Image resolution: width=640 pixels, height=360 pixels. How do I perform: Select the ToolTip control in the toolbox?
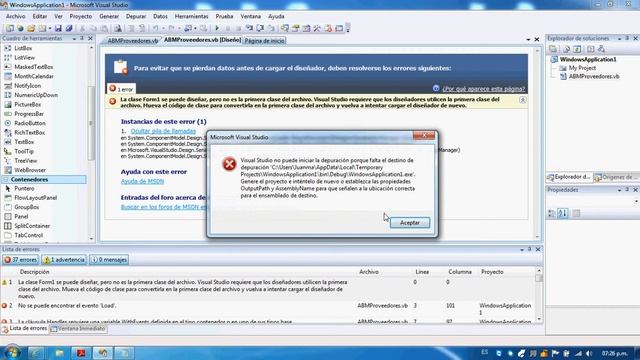click(x=24, y=151)
